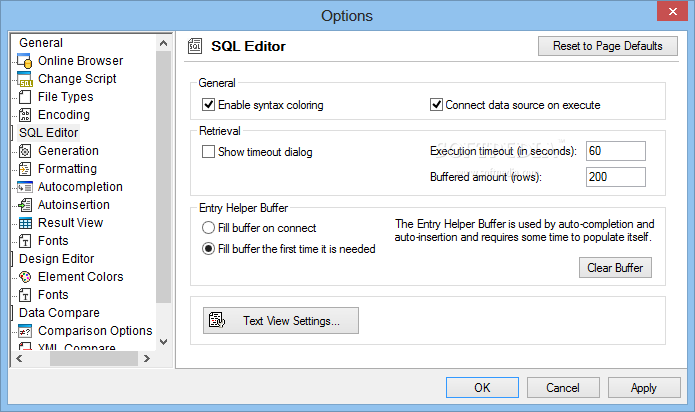Select the Generation gear icon
Image resolution: width=695 pixels, height=412 pixels.
pyautogui.click(x=25, y=151)
